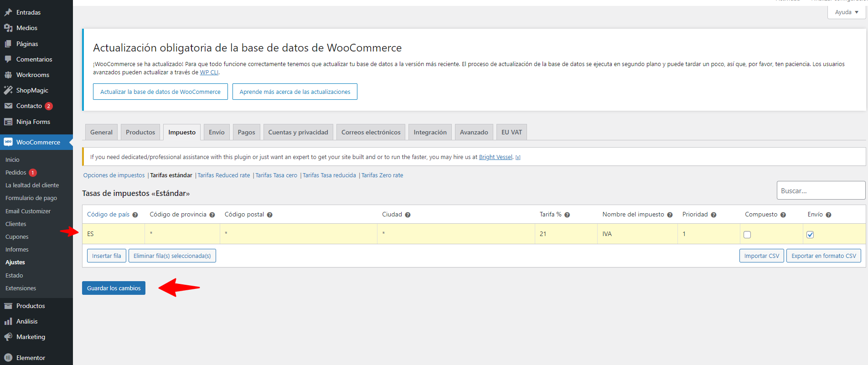Enable the Compuesto checkbox for ES row
Viewport: 868px width, 365px height.
[x=747, y=235]
